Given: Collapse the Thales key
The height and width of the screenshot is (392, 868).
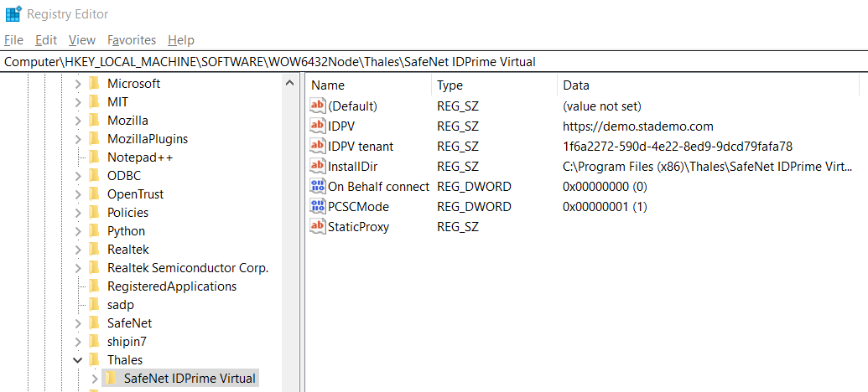Looking at the screenshot, I should pos(78,360).
